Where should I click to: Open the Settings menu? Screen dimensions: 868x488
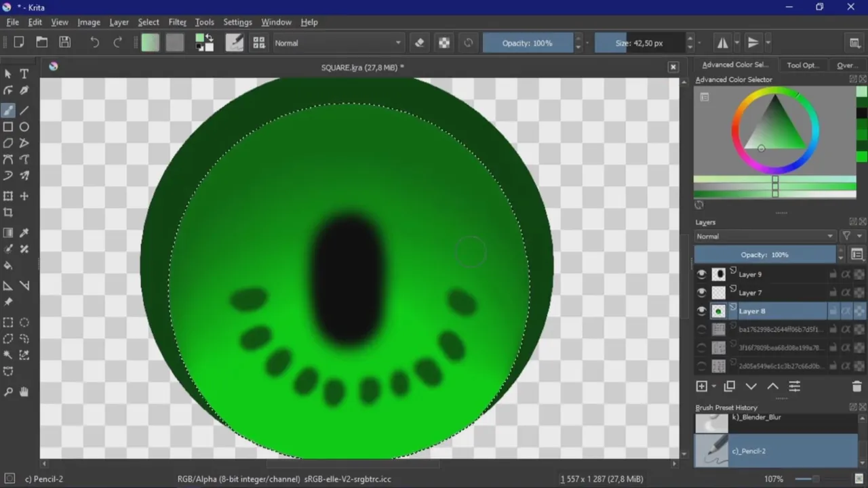coord(237,22)
